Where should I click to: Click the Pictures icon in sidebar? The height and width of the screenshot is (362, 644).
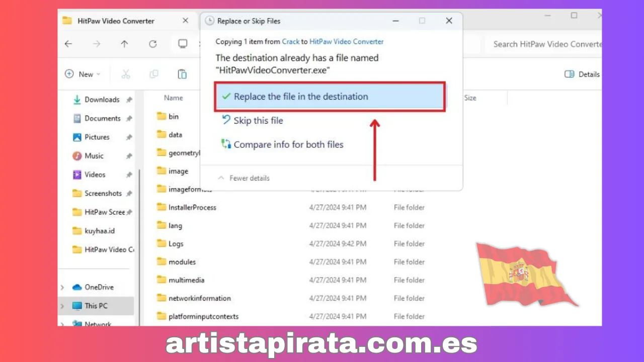coord(77,137)
